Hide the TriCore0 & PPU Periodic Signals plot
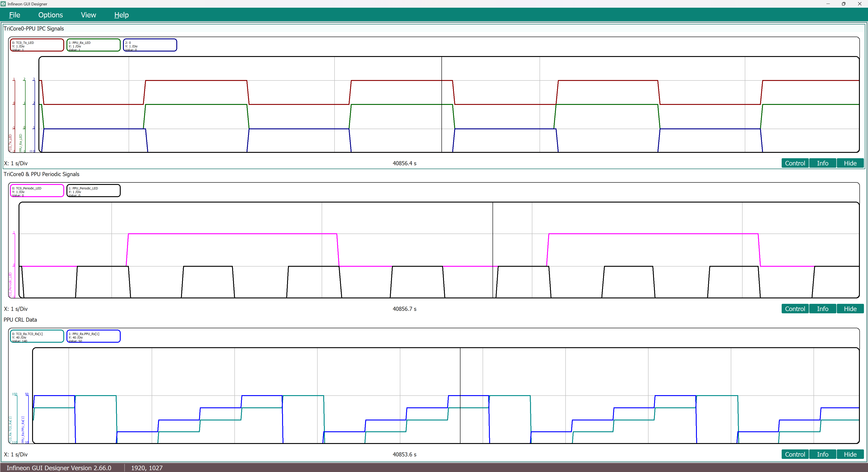Image resolution: width=868 pixels, height=472 pixels. point(850,309)
